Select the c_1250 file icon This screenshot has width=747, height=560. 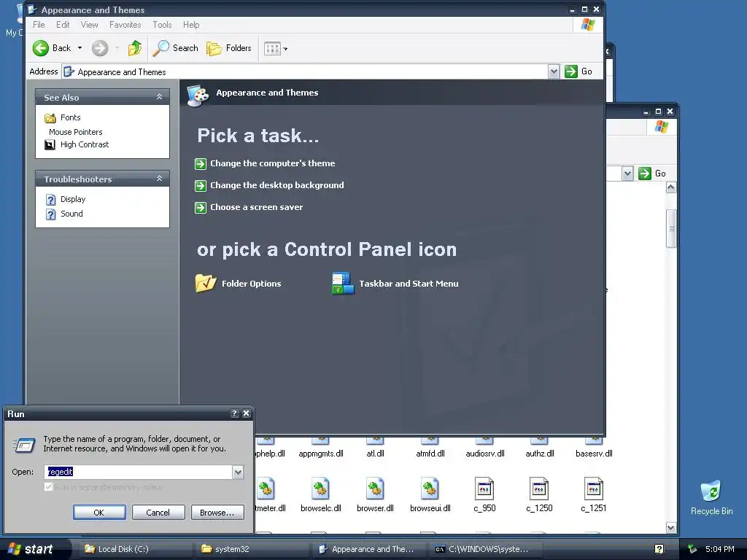coord(539,489)
